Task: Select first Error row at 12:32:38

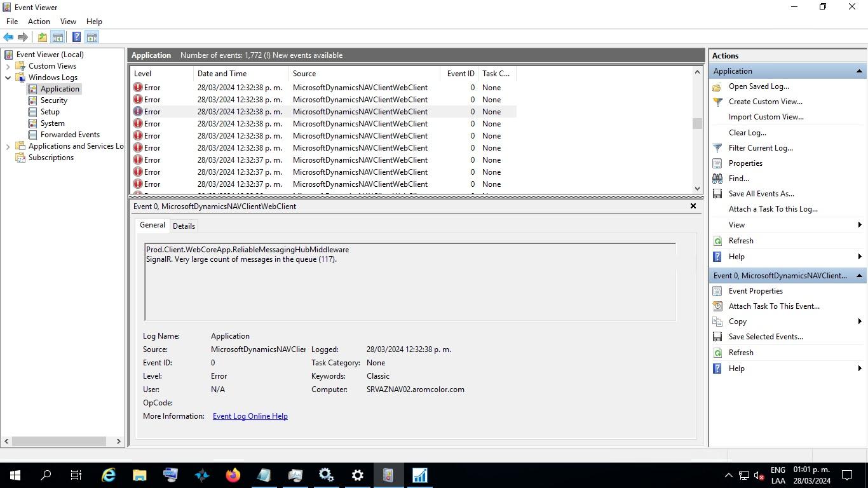Action: (323, 88)
